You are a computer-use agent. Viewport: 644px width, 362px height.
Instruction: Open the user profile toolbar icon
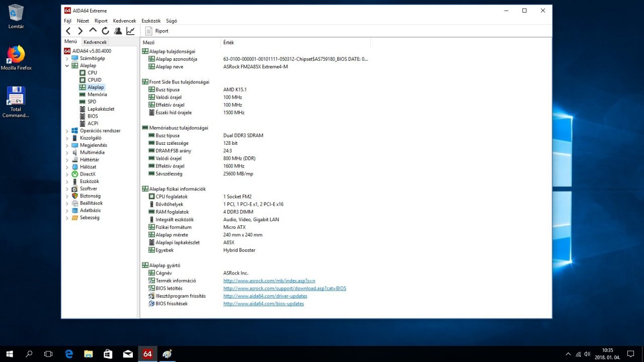click(118, 31)
